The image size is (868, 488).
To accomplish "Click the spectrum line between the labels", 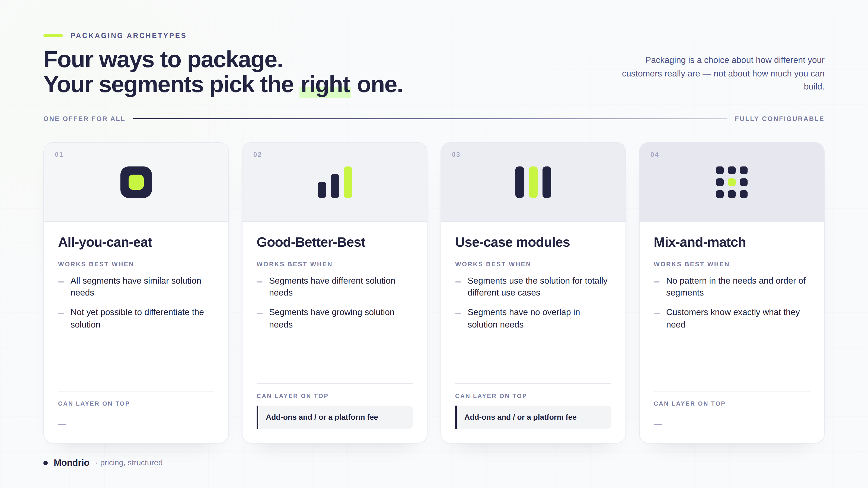I will 430,118.
